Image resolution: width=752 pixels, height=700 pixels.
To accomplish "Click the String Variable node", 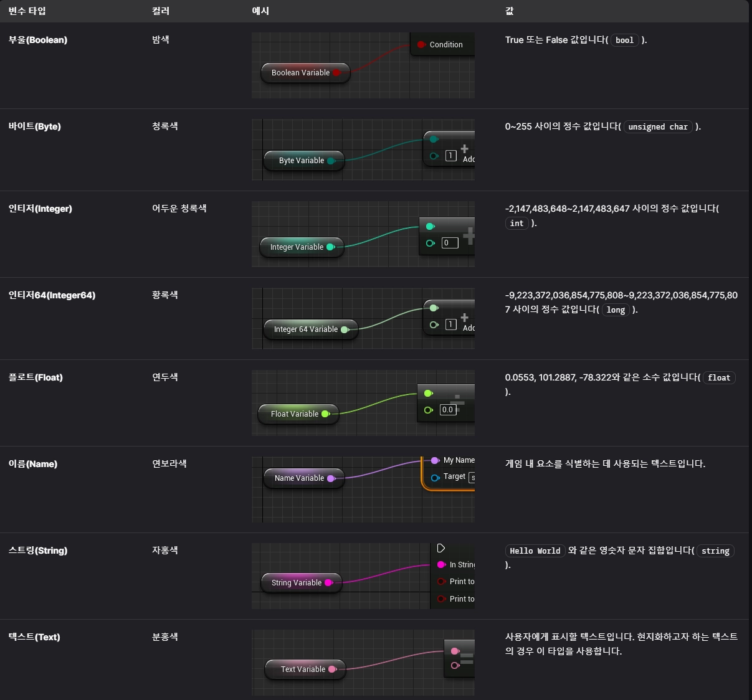I will pyautogui.click(x=302, y=583).
